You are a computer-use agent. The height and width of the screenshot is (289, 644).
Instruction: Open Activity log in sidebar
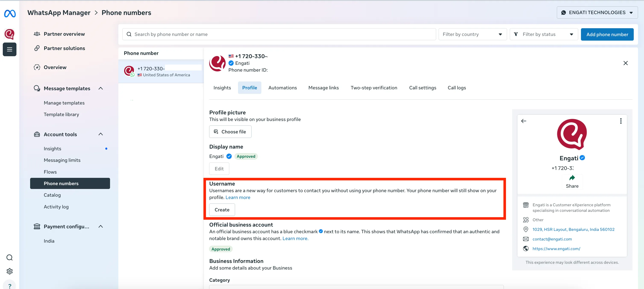pos(56,207)
